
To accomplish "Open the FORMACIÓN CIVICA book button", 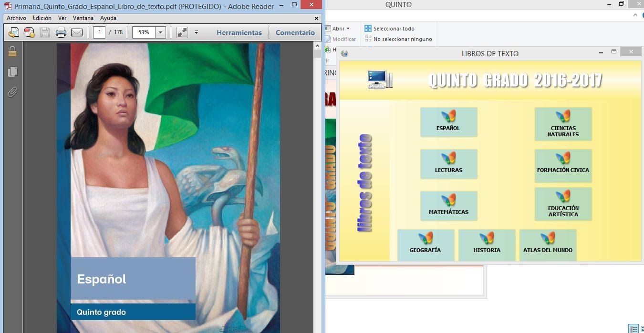I will click(x=563, y=166).
